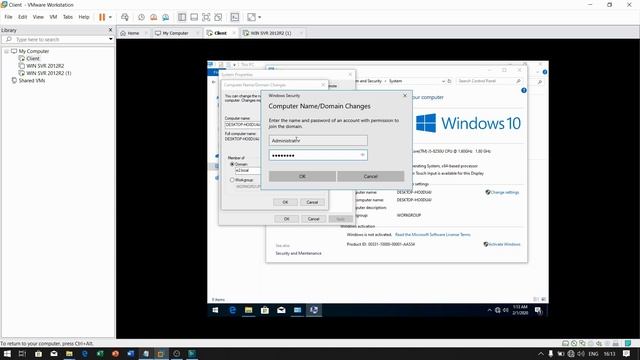Open host Task View icon
The width and height of the screenshot is (640, 360).
tap(22, 354)
